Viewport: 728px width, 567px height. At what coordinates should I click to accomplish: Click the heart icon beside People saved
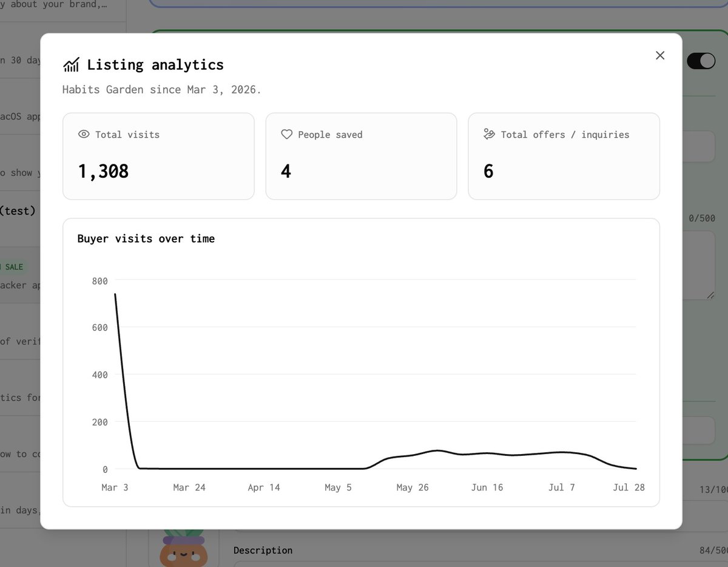click(287, 134)
